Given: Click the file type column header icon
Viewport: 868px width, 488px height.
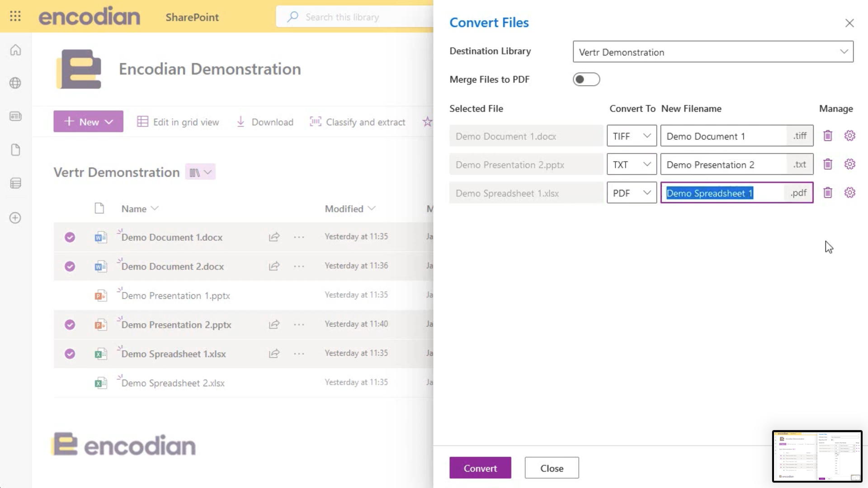Looking at the screenshot, I should coord(99,208).
